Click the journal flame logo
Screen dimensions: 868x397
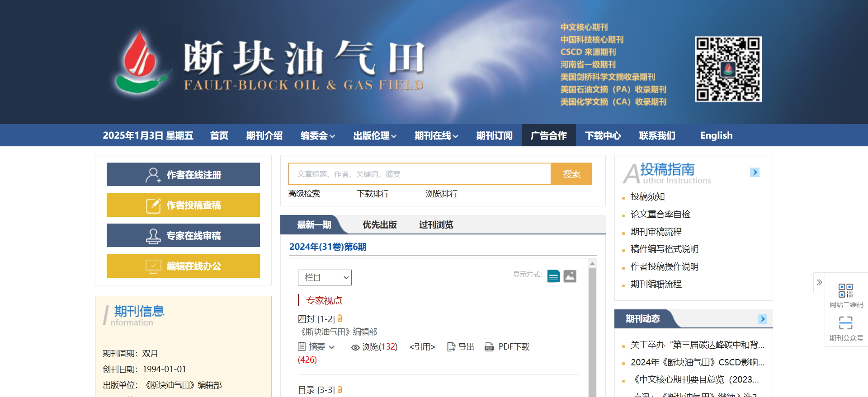(x=140, y=62)
